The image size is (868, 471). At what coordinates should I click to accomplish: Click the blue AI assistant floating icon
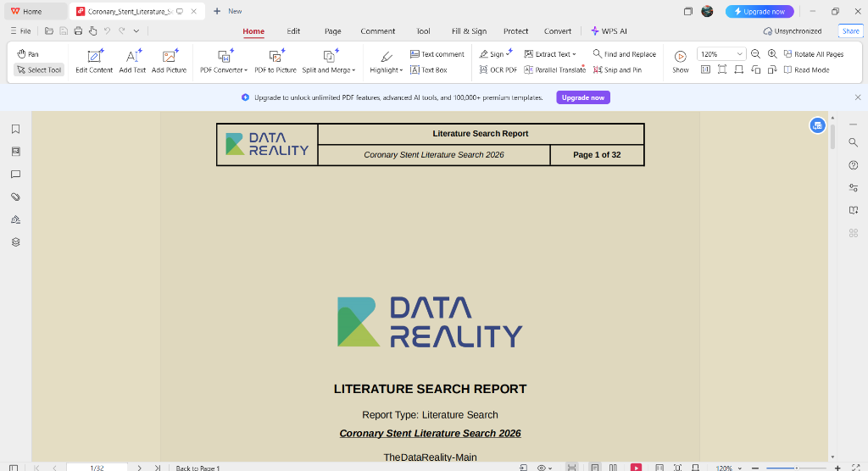[817, 125]
